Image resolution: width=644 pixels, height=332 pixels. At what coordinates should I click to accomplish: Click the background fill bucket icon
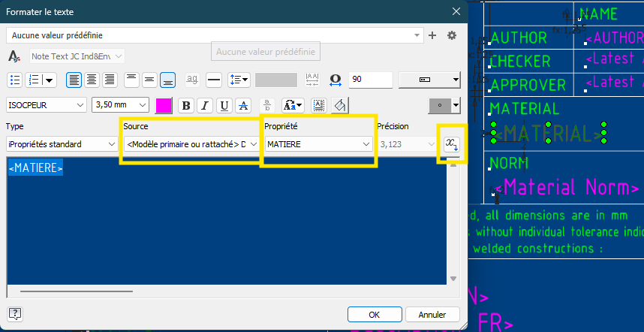[x=340, y=105]
